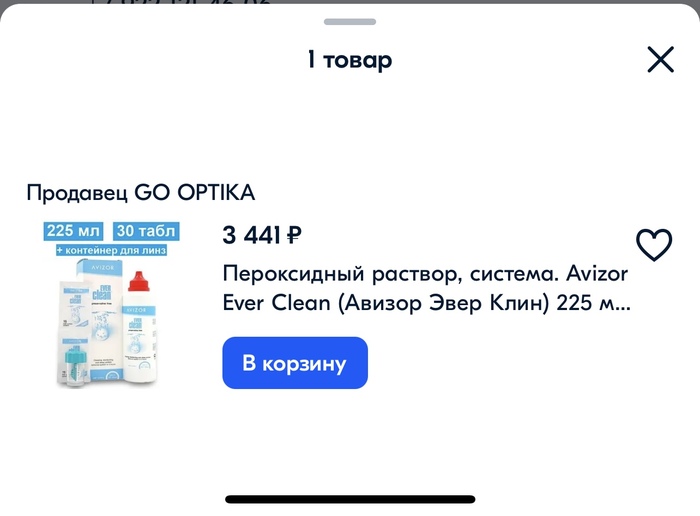Tap the 225 мл badge on image
This screenshot has height=516, width=700.
(73, 231)
